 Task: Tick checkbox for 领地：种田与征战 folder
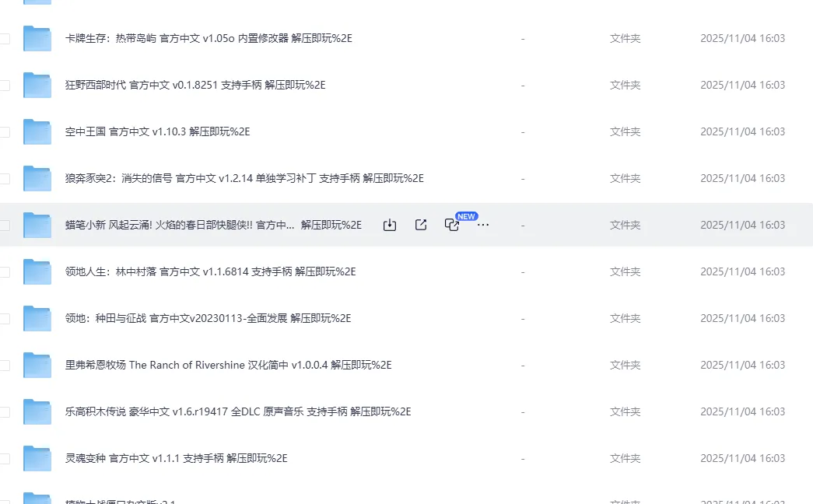5,318
